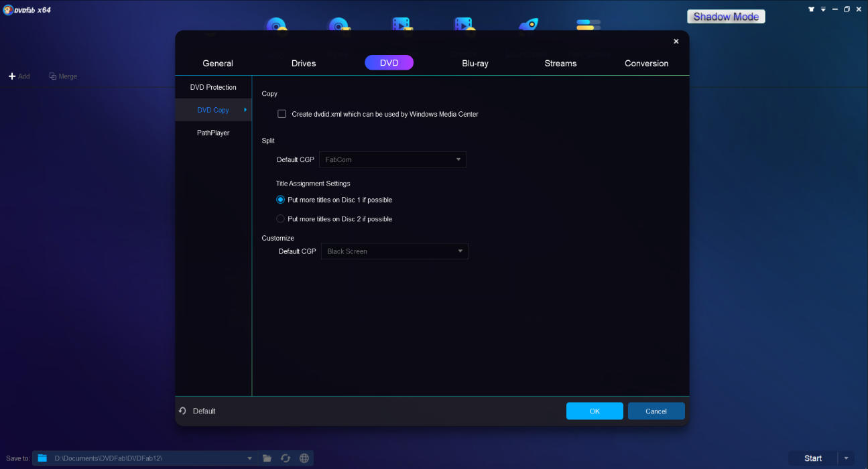Screen dimensions: 868x469
Task: Switch to the Blu-ray tab
Action: (x=475, y=63)
